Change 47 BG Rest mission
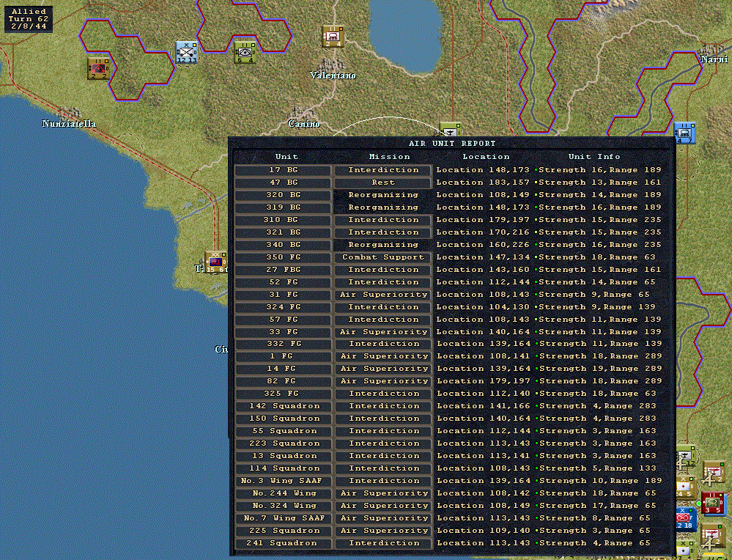 click(x=382, y=183)
